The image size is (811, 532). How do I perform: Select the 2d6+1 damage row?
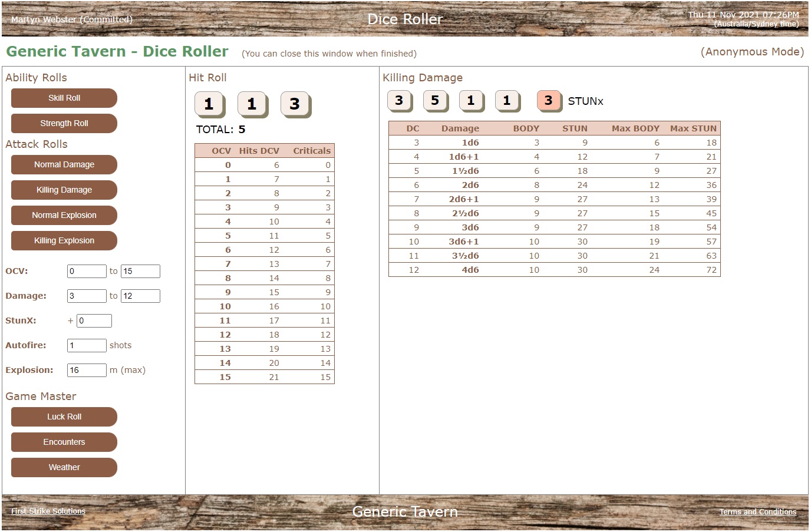pos(555,199)
